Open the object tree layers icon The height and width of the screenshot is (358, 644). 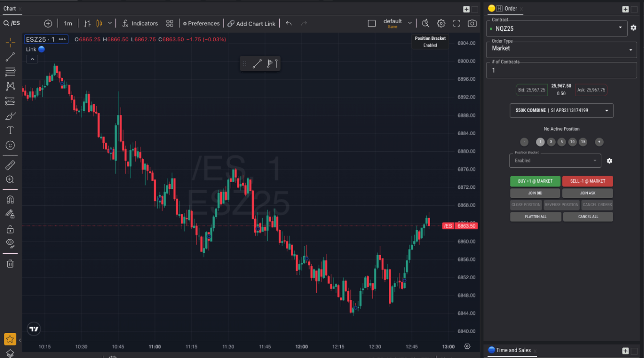(x=10, y=354)
